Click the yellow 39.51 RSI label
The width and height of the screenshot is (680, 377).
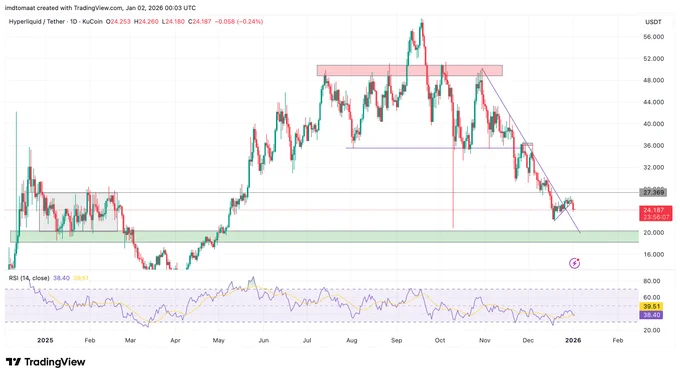tap(652, 306)
